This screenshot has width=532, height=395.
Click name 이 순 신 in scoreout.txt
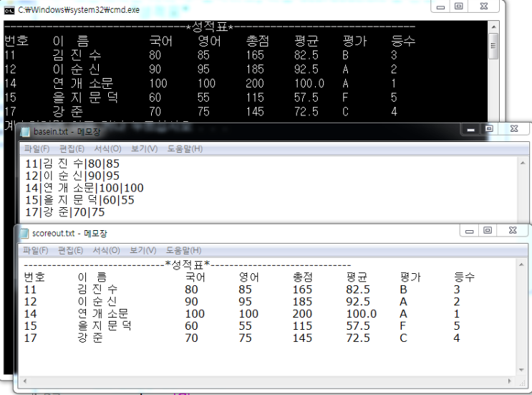tap(97, 302)
